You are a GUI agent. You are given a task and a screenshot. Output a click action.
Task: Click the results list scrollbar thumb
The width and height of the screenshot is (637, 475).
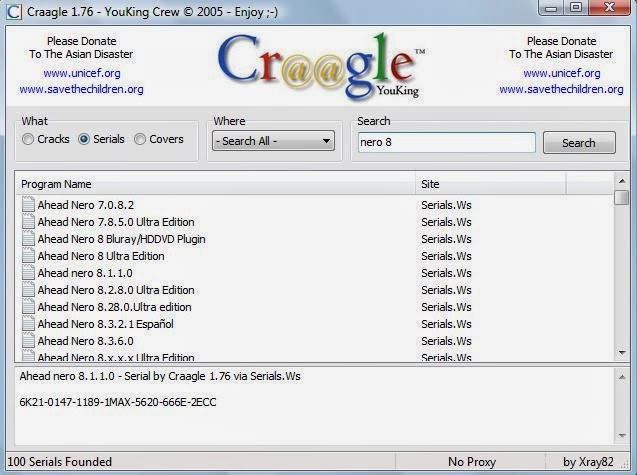622,197
